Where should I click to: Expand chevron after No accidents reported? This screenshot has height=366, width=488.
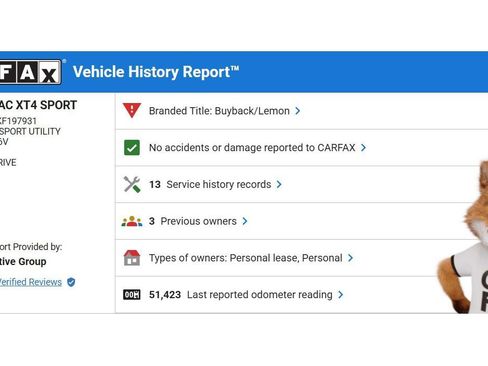point(363,148)
